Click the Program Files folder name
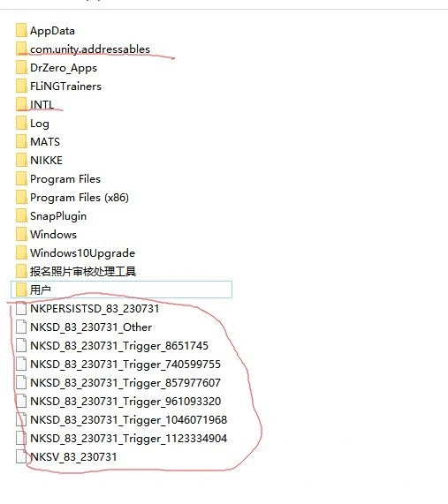The width and height of the screenshot is (448, 504). pos(65,179)
